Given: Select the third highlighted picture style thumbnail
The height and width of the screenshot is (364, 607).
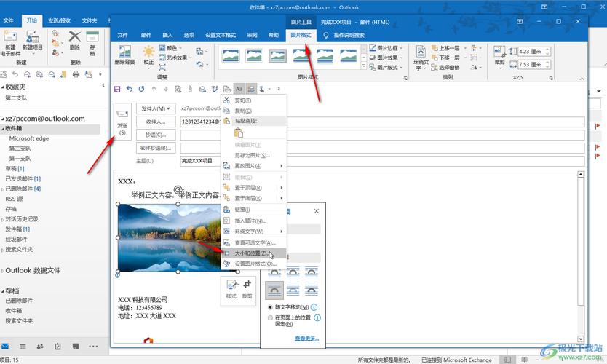Looking at the screenshot, I should 278,56.
